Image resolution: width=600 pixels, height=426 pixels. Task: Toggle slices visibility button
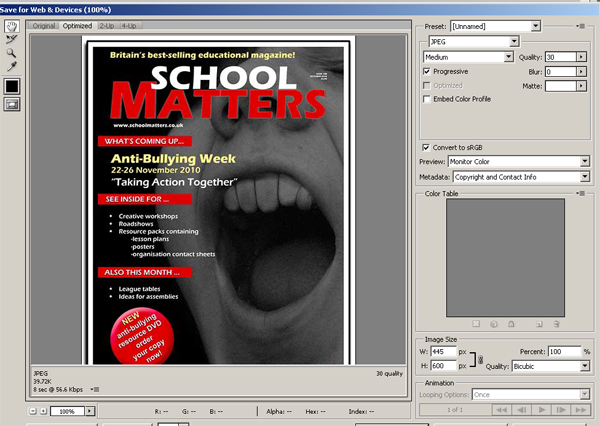tap(11, 104)
